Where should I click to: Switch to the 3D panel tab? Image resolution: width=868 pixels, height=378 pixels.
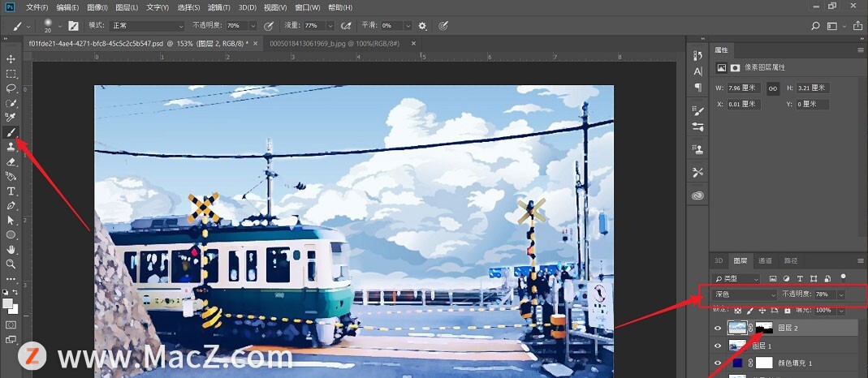click(719, 260)
